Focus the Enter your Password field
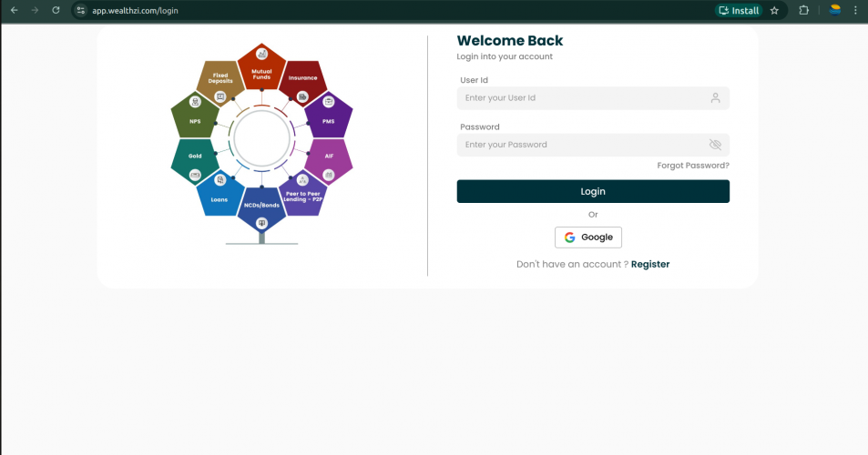Screen dimensions: 868x455 point(593,145)
